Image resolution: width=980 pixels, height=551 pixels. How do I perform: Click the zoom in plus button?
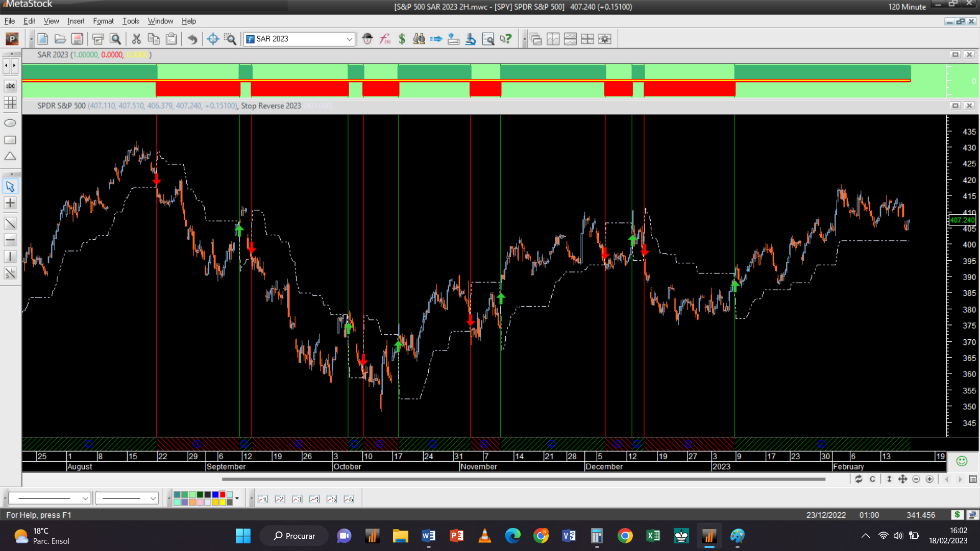coord(929,479)
